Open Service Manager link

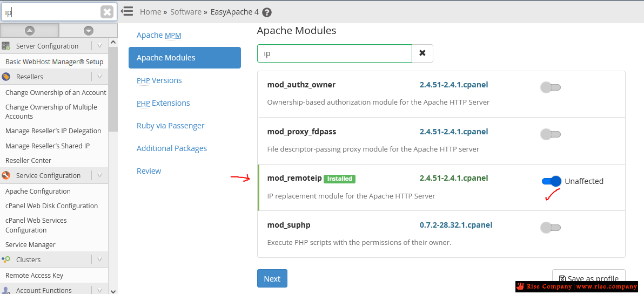pyautogui.click(x=30, y=245)
